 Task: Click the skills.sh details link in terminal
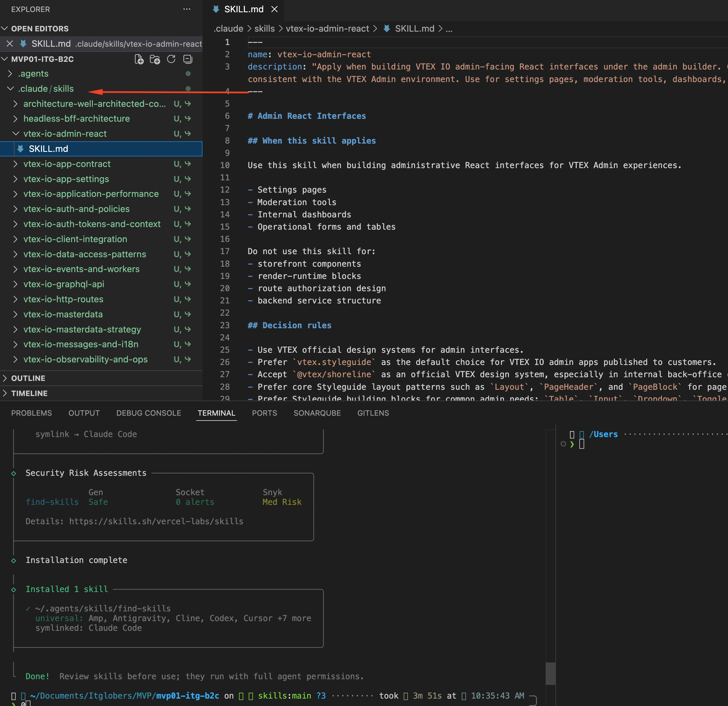tap(156, 521)
